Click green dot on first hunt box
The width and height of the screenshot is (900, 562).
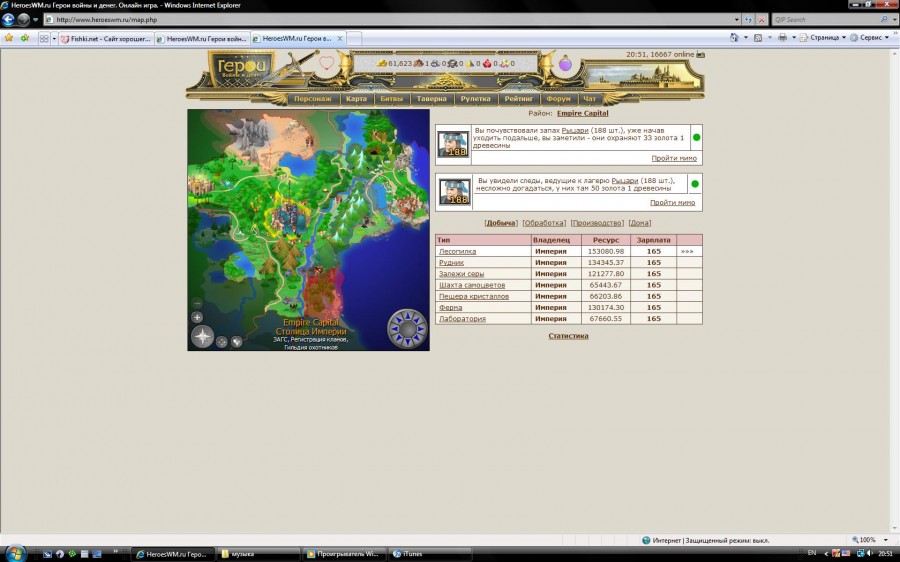[696, 137]
